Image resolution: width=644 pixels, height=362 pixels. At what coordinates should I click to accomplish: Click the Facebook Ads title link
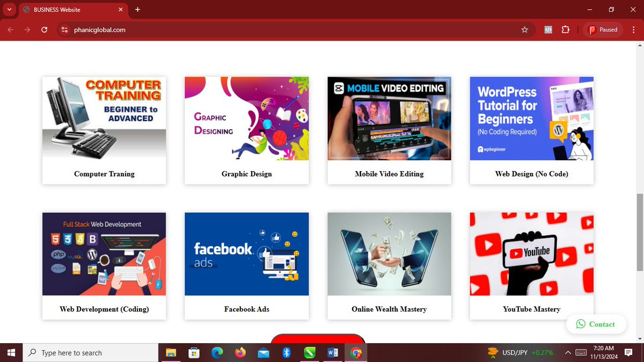coord(247,309)
